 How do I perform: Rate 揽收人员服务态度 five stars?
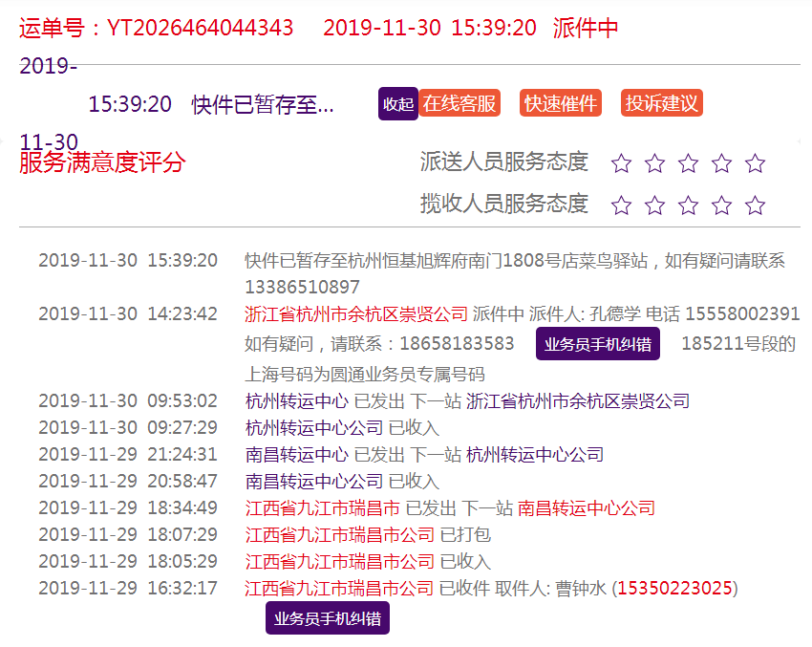click(755, 205)
